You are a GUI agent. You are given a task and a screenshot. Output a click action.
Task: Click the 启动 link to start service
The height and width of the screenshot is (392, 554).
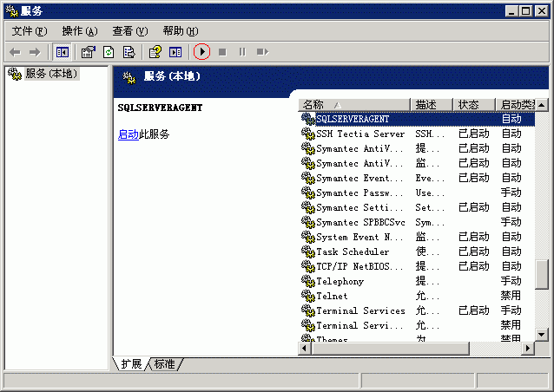128,134
